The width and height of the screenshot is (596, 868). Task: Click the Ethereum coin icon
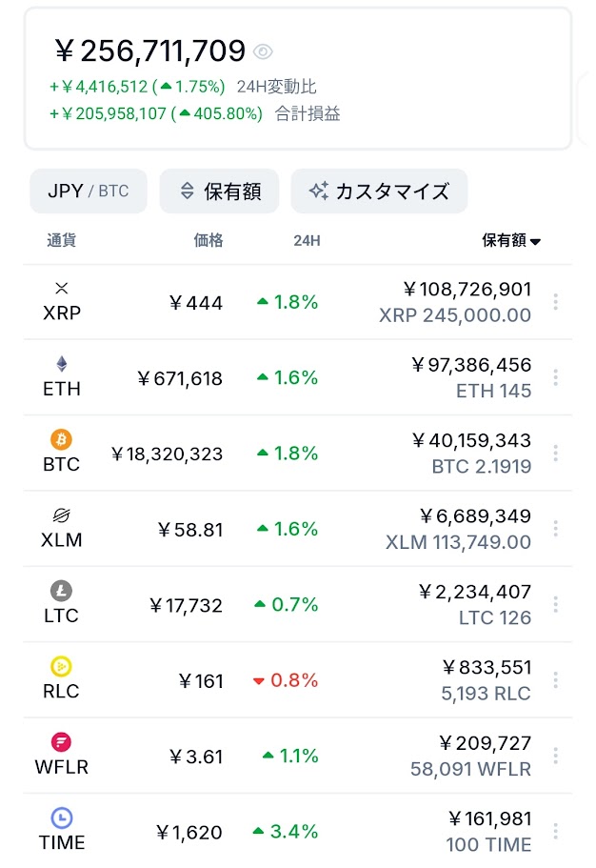pos(62,364)
